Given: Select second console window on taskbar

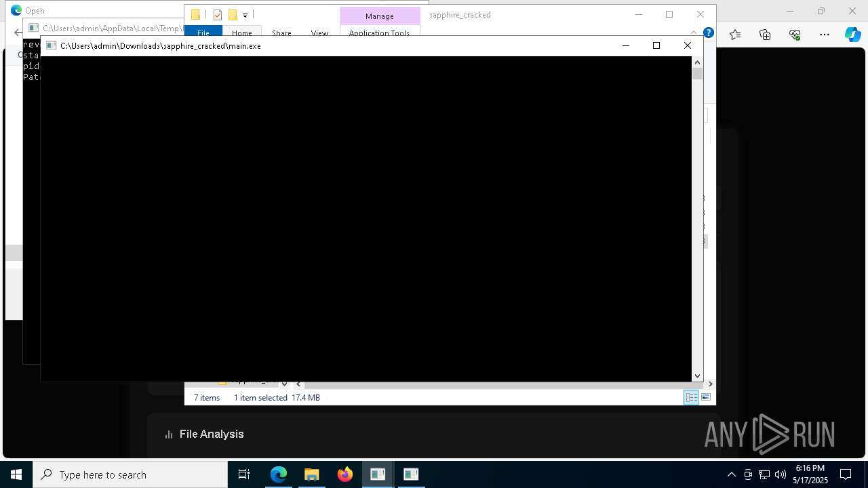Looking at the screenshot, I should point(411,474).
